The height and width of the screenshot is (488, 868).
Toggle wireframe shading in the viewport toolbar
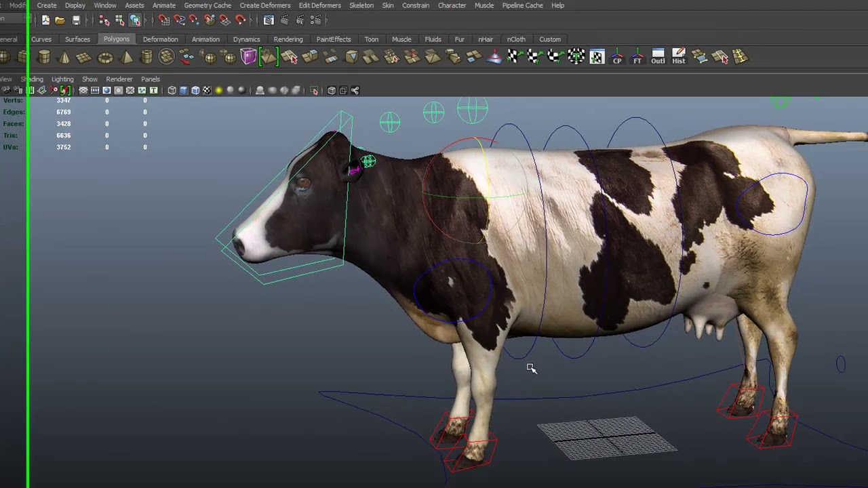pos(172,90)
